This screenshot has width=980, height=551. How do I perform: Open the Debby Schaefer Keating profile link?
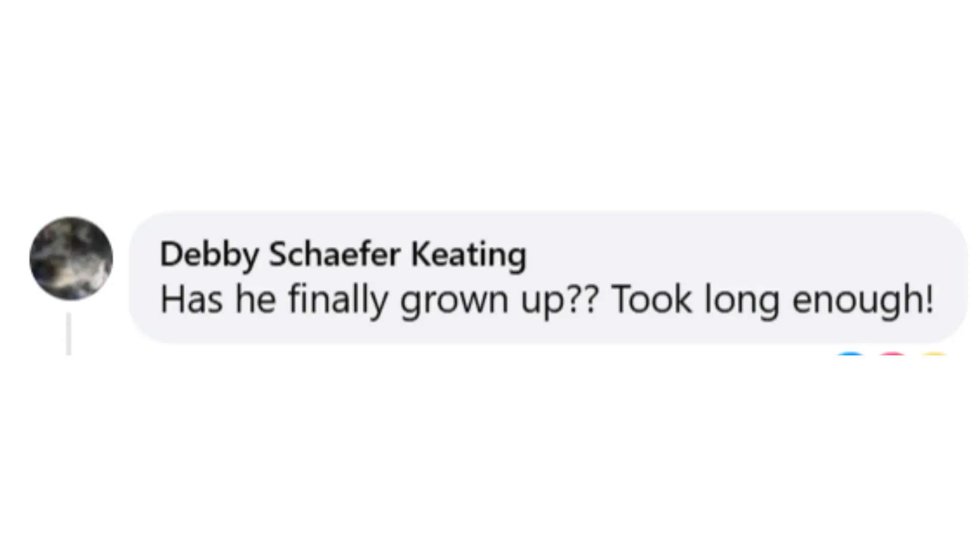click(x=343, y=255)
